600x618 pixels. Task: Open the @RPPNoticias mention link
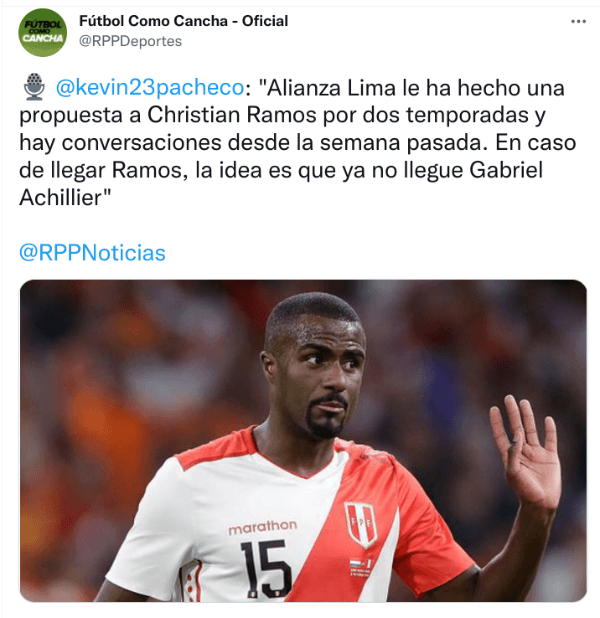click(92, 253)
